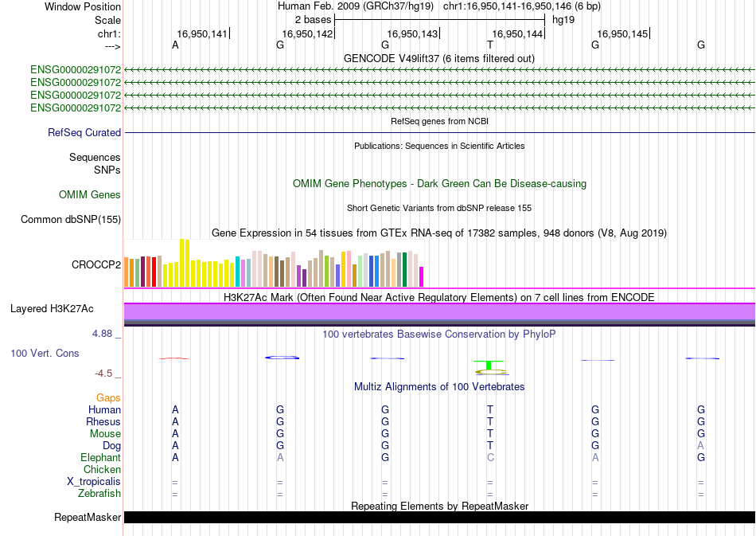
Task: Click the Mouse species label
Action: pos(105,434)
